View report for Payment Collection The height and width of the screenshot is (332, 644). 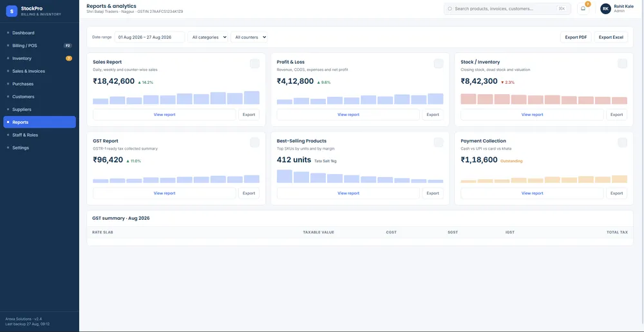pos(533,193)
